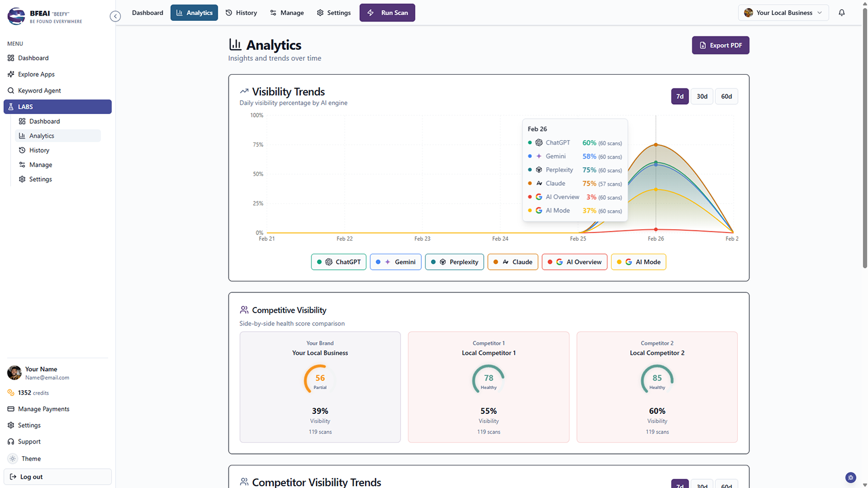The width and height of the screenshot is (868, 488).
Task: Open Manage under LABS in sidebar
Action: click(58, 164)
